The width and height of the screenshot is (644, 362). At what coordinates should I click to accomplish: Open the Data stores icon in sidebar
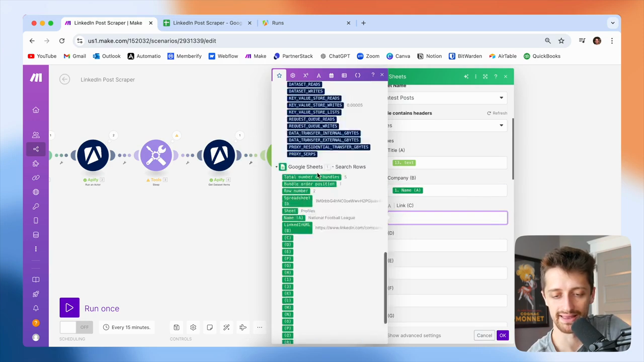click(x=36, y=235)
